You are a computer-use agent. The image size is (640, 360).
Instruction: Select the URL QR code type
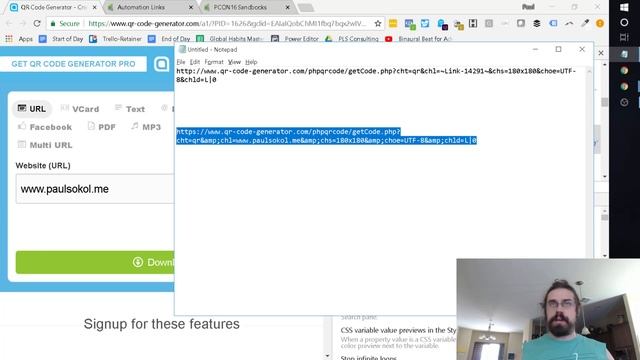(x=32, y=109)
